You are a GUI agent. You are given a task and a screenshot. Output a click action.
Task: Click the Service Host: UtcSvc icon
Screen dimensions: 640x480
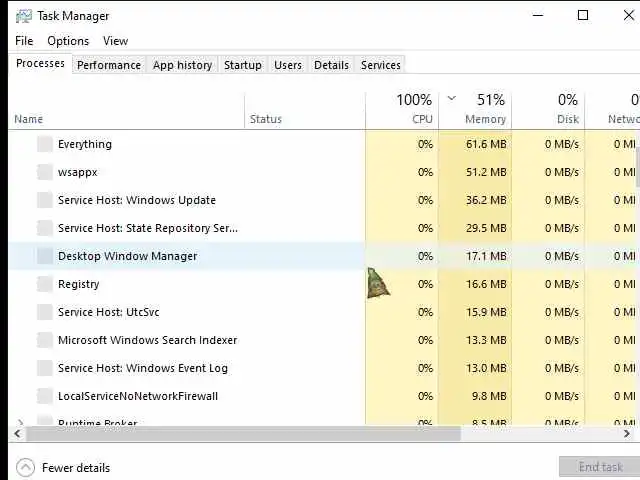click(45, 312)
